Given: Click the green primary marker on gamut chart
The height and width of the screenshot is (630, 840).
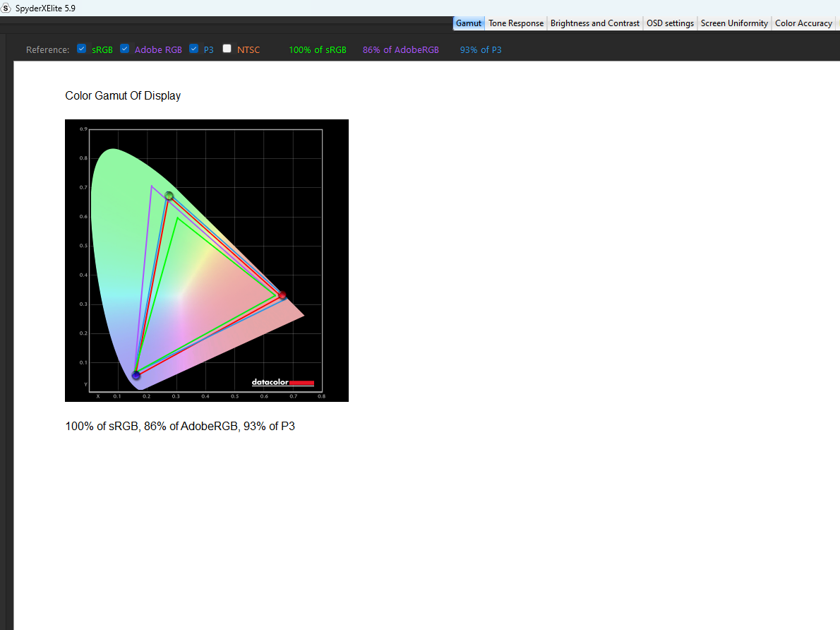Looking at the screenshot, I should 169,196.
